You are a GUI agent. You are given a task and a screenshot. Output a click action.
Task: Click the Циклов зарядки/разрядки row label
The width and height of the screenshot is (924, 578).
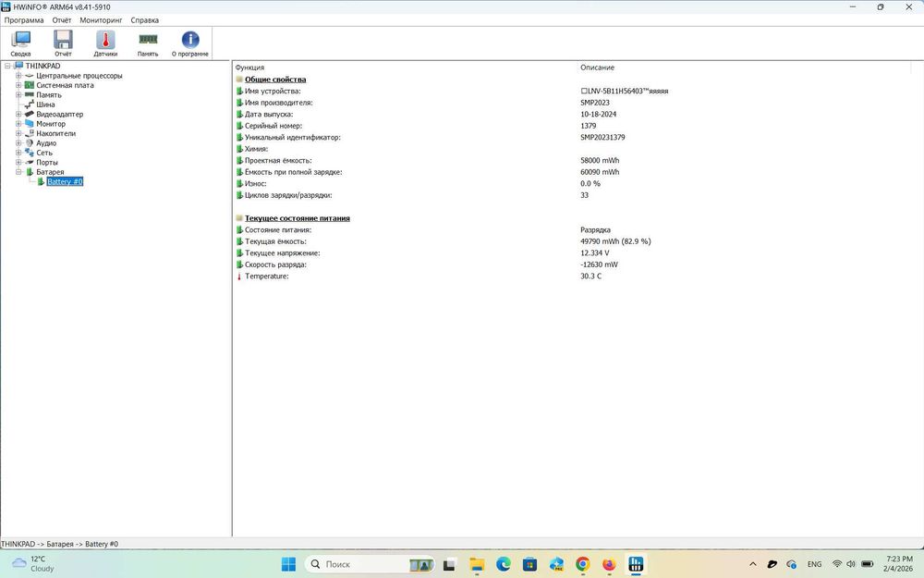[288, 195]
